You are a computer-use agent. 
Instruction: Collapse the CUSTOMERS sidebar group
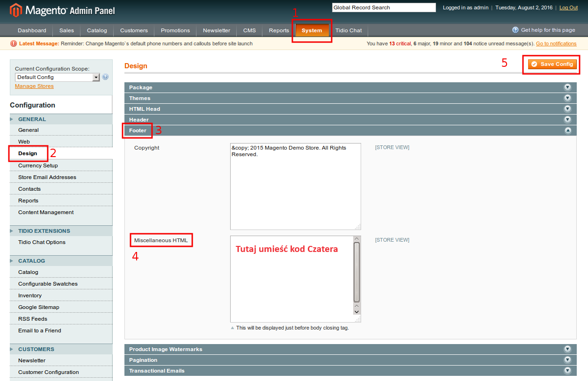click(61, 349)
